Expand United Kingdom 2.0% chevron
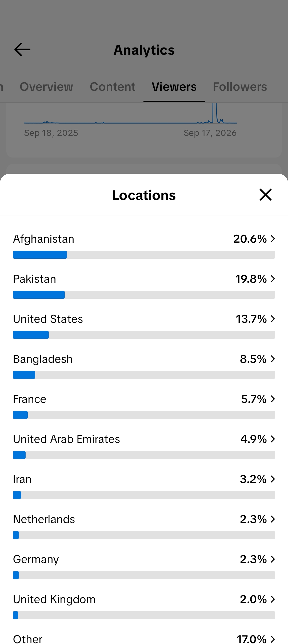The height and width of the screenshot is (644, 288). [273, 599]
